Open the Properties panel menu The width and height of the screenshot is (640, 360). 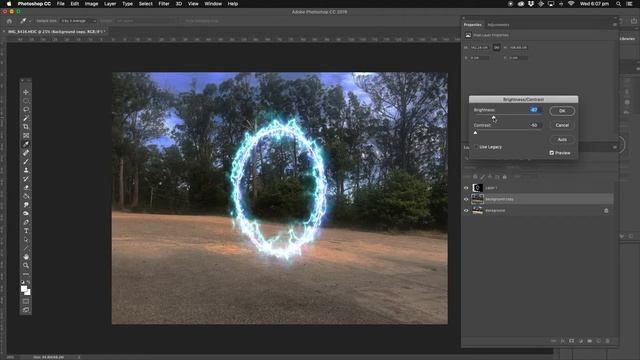(x=615, y=25)
